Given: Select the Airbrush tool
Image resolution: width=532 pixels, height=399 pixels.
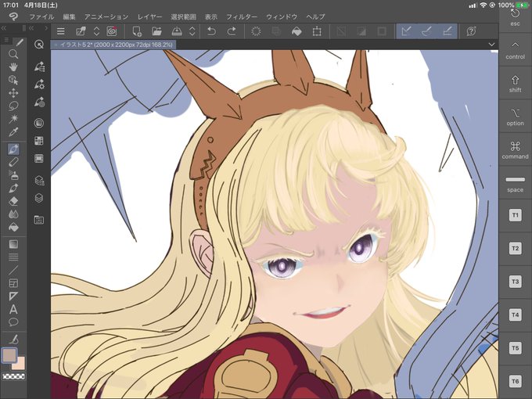Looking at the screenshot, I should click(x=13, y=175).
